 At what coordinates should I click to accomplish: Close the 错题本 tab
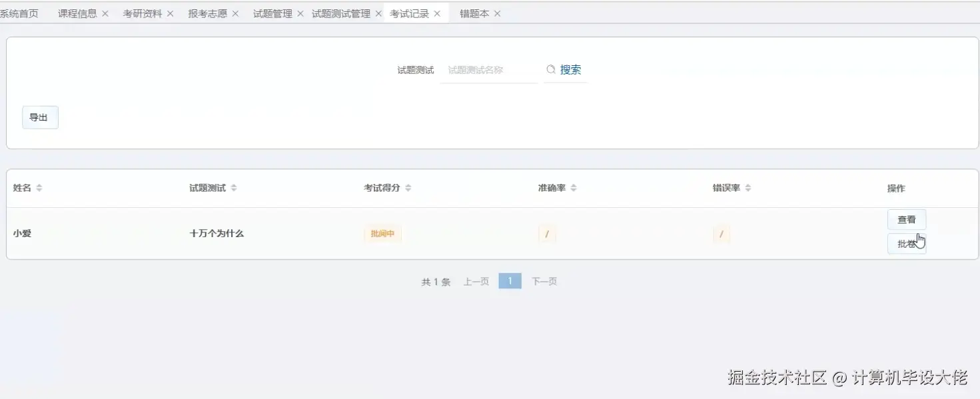pos(497,13)
